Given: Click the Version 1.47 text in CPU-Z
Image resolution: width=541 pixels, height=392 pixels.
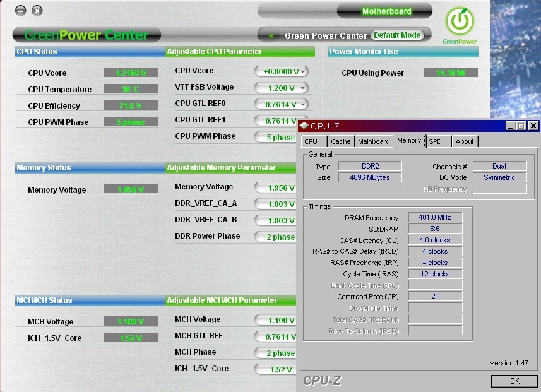Looking at the screenshot, I should (x=509, y=363).
